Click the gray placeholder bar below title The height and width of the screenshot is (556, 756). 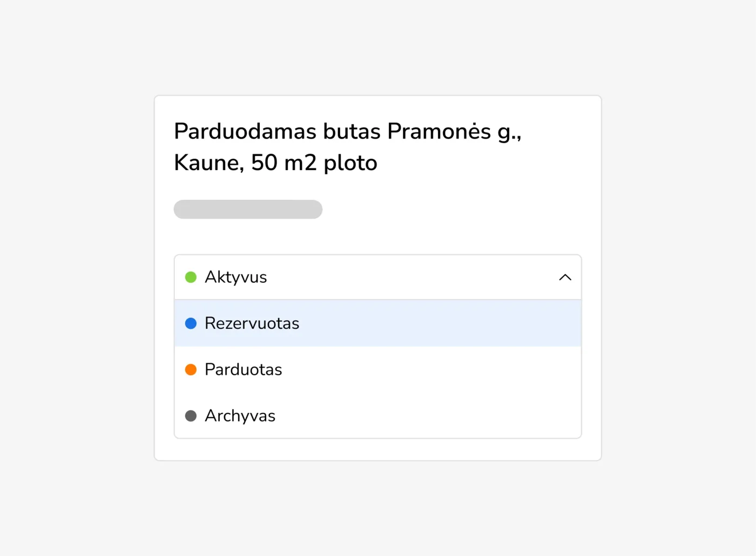tap(248, 209)
